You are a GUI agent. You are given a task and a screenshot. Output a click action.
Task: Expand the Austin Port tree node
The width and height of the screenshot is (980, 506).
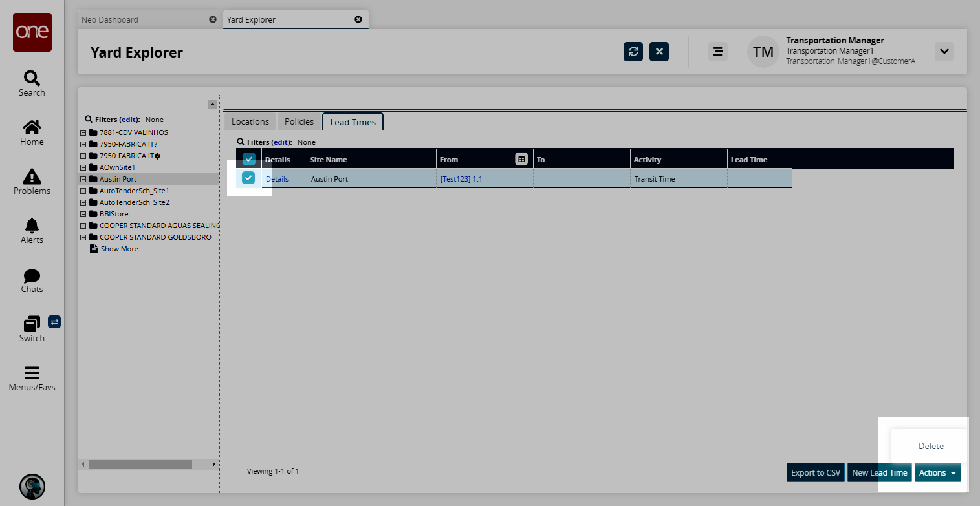click(83, 179)
